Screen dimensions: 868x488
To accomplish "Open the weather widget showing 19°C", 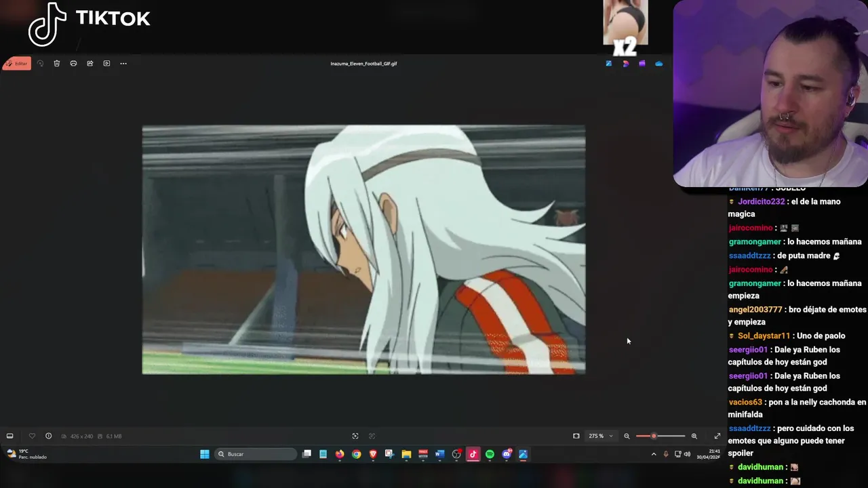I will [27, 454].
